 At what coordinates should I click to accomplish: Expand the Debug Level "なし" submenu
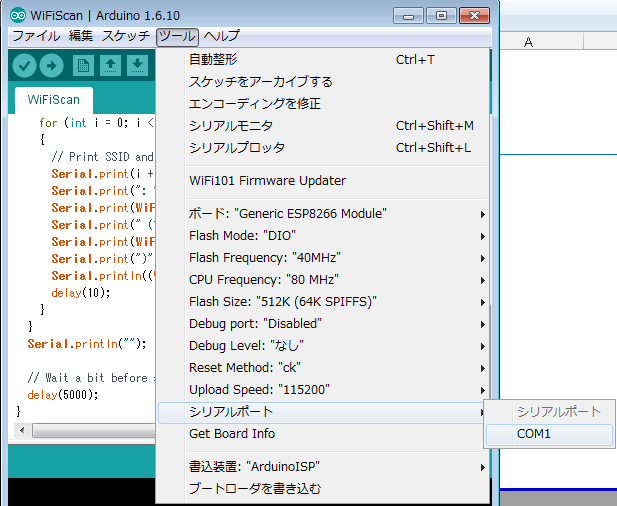click(323, 346)
